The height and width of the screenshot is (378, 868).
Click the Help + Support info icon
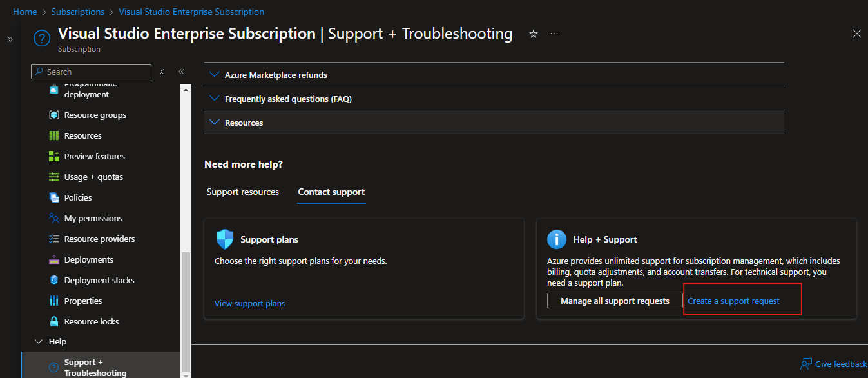pos(557,239)
